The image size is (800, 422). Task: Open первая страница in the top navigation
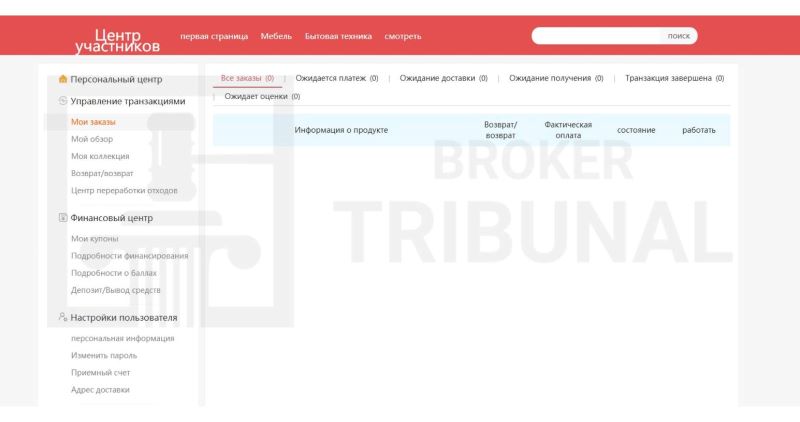coord(214,36)
